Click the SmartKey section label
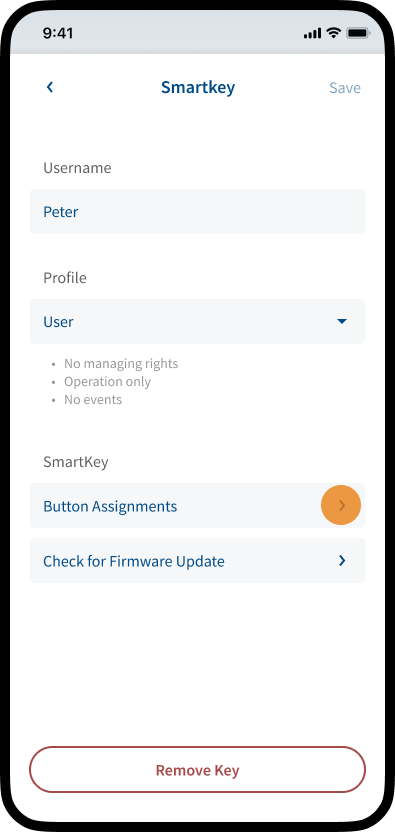Viewport: 395px width, 832px height. point(76,462)
